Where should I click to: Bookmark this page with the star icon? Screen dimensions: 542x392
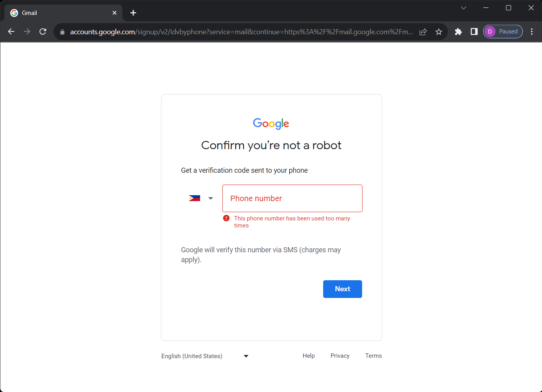pos(439,32)
